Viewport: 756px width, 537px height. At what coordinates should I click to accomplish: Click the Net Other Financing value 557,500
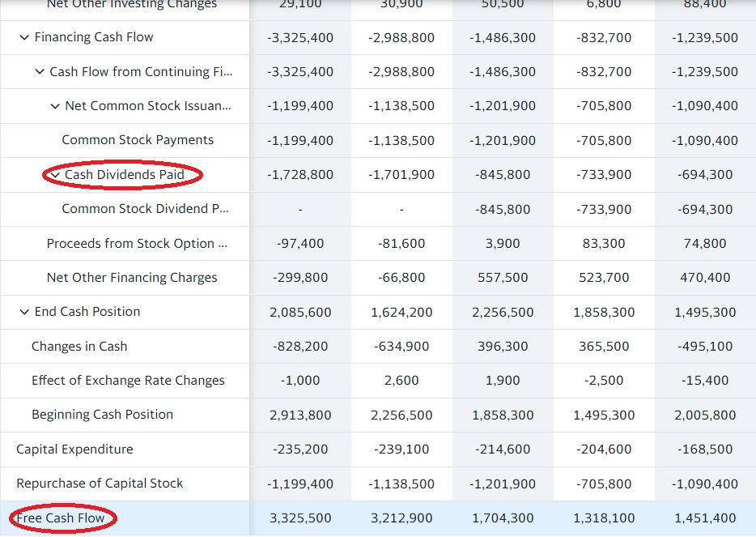(x=503, y=278)
